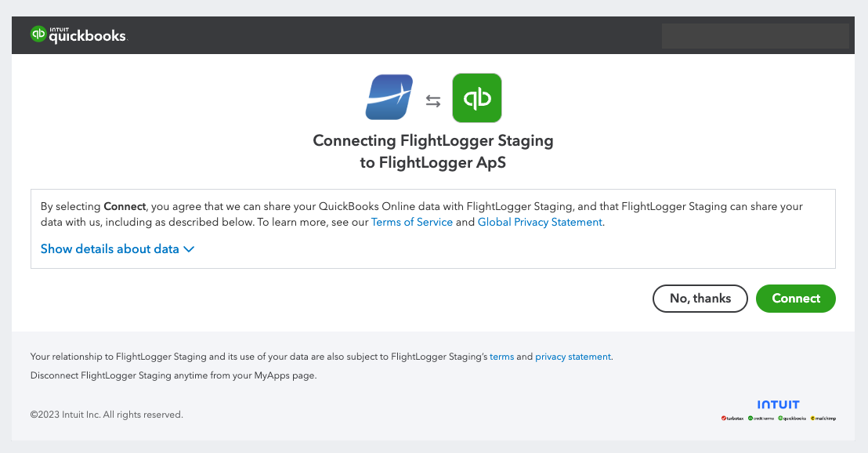Click the circular qb badge in the top-left
Viewport: 868px width, 453px height.
(x=39, y=34)
